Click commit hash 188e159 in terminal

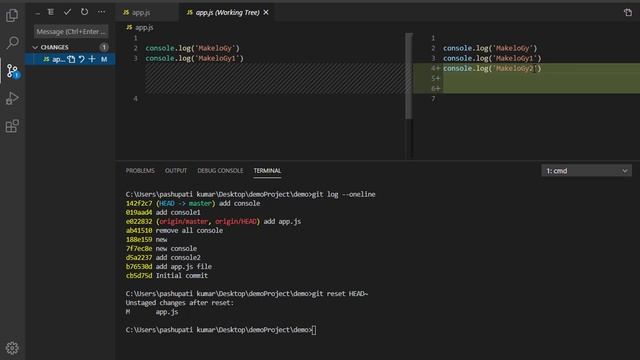pos(139,239)
